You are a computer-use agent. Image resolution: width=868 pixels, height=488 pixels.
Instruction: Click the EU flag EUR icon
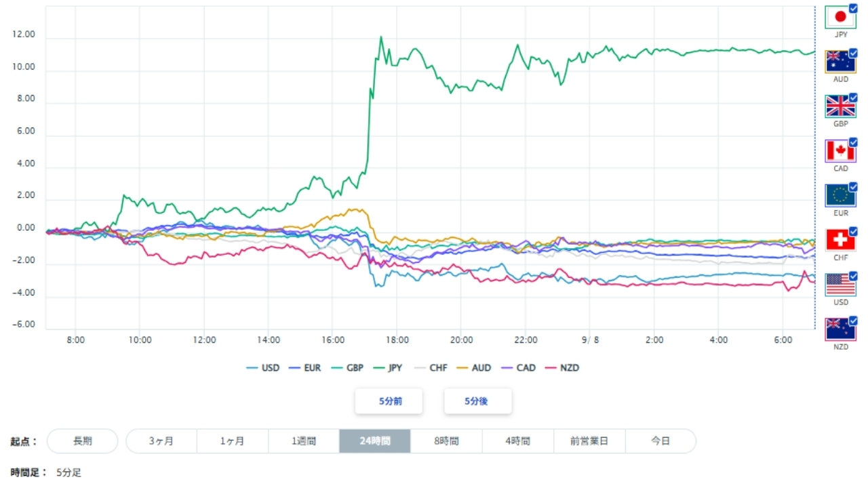tap(840, 196)
